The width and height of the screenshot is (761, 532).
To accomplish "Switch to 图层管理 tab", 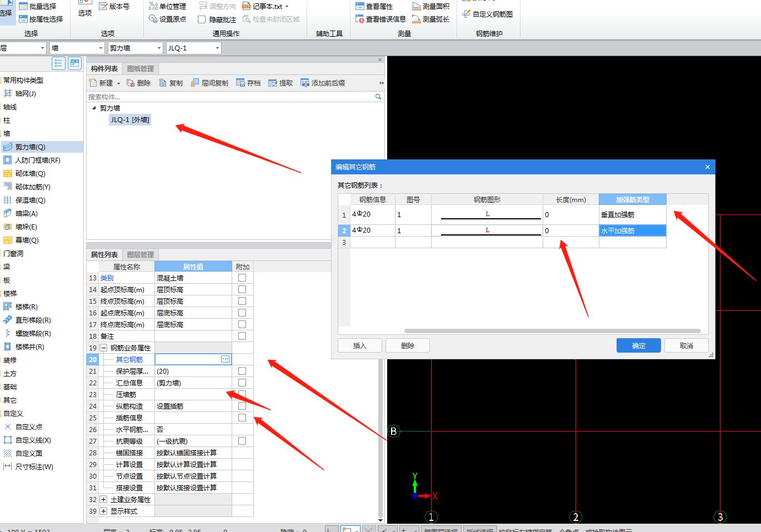I will [141, 254].
